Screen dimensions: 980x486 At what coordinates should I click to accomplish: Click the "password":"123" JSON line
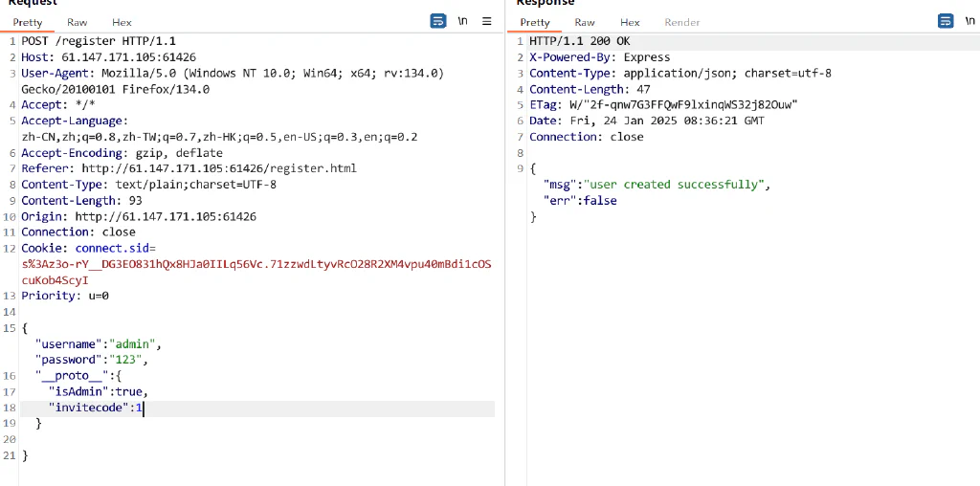[x=91, y=360]
